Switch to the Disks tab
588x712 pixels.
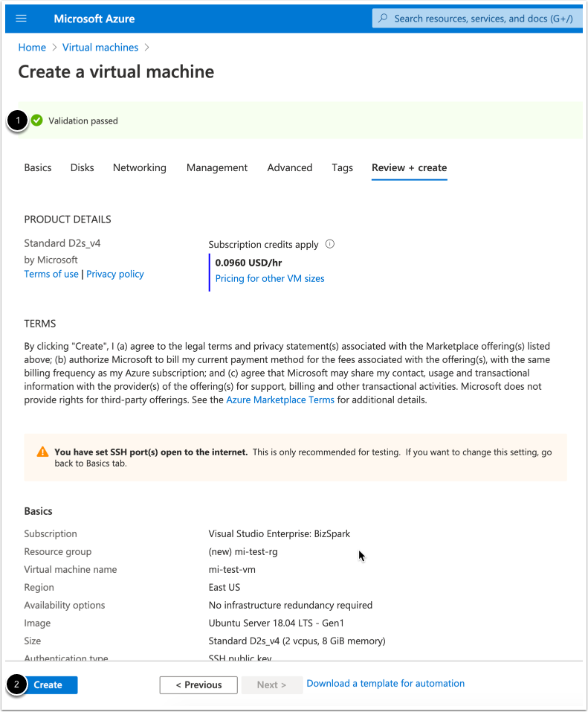82,167
